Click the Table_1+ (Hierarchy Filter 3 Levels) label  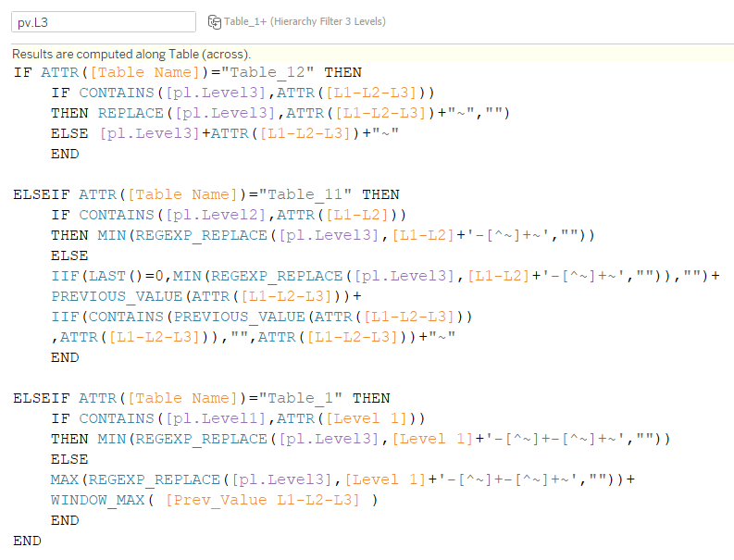coord(305,21)
